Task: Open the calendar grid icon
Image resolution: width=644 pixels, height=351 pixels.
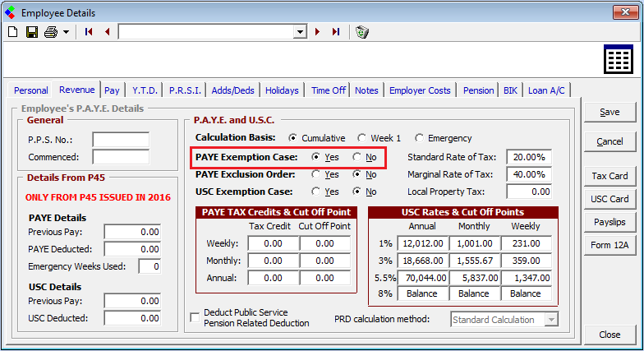Action: (618, 61)
